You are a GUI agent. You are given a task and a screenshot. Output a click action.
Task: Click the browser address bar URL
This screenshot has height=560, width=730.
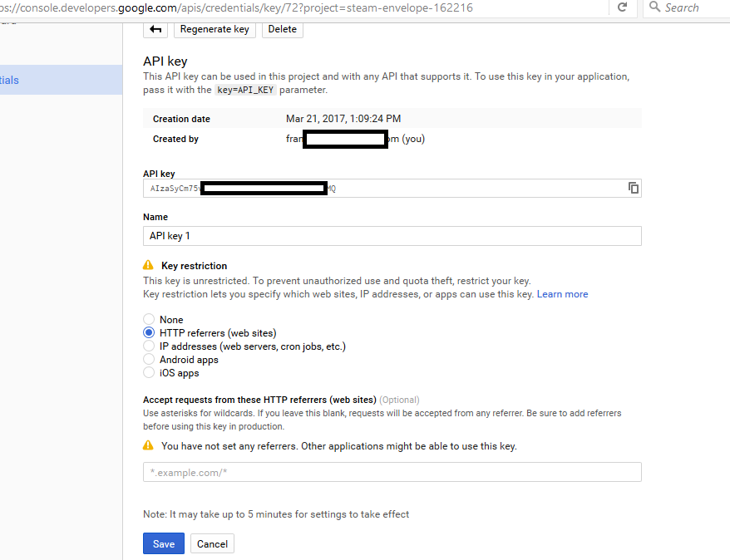236,7
